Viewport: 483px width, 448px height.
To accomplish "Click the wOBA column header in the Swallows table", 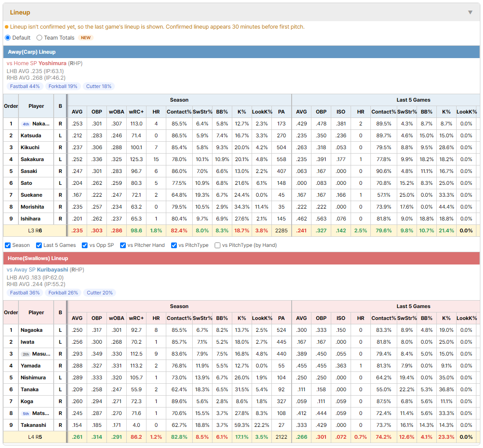I will point(117,318).
